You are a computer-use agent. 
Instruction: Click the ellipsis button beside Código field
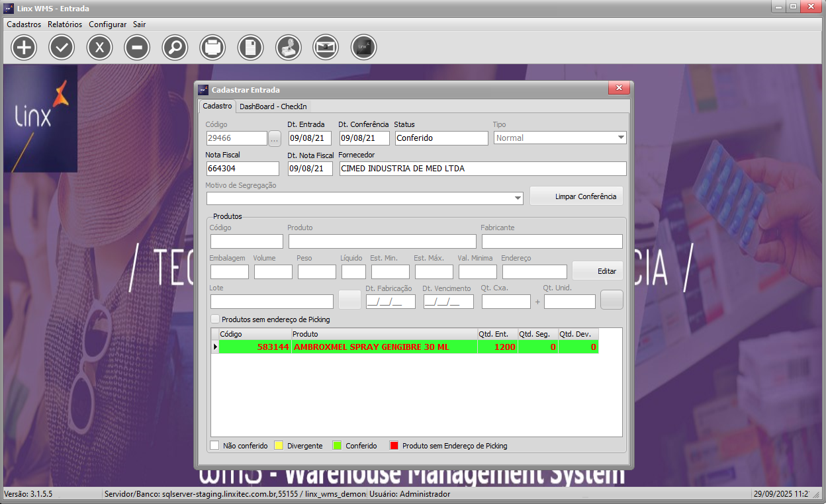click(x=275, y=138)
